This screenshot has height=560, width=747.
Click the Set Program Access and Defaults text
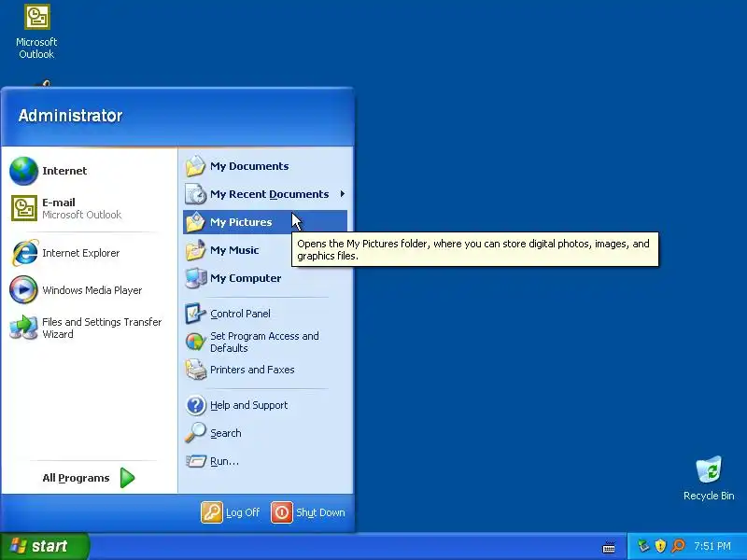(x=264, y=342)
